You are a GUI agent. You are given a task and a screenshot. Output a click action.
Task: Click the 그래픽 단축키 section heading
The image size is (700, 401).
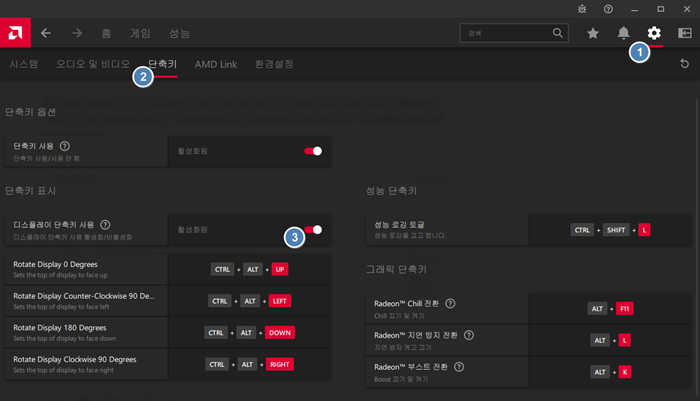(x=396, y=269)
